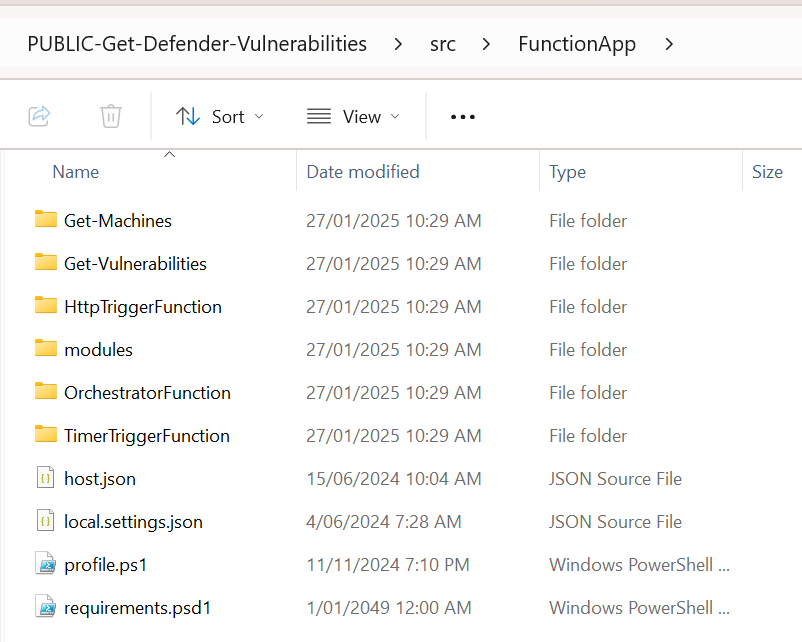Click the requirements.psd1 PowerShell file icon
The image size is (802, 642).
45,607
